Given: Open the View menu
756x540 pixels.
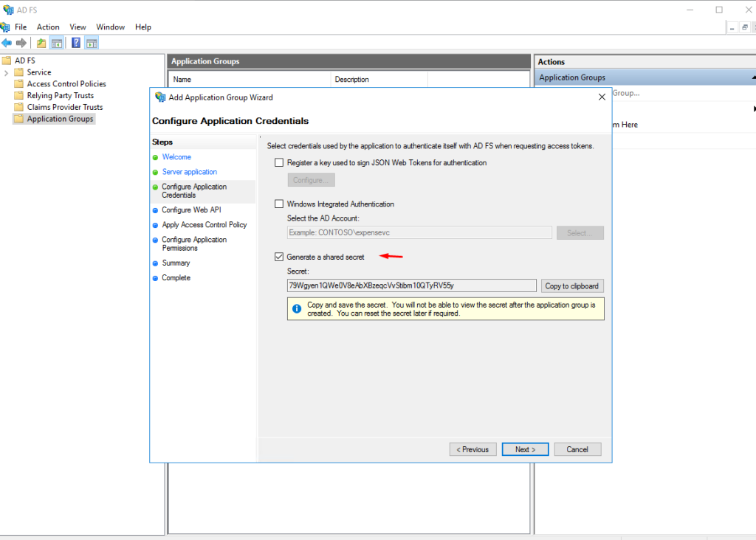Looking at the screenshot, I should tap(78, 27).
